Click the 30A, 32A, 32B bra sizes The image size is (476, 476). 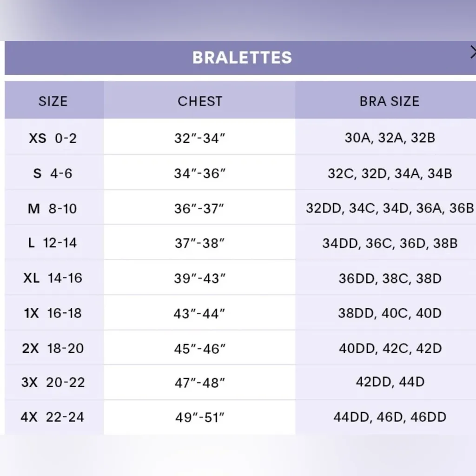pos(390,138)
